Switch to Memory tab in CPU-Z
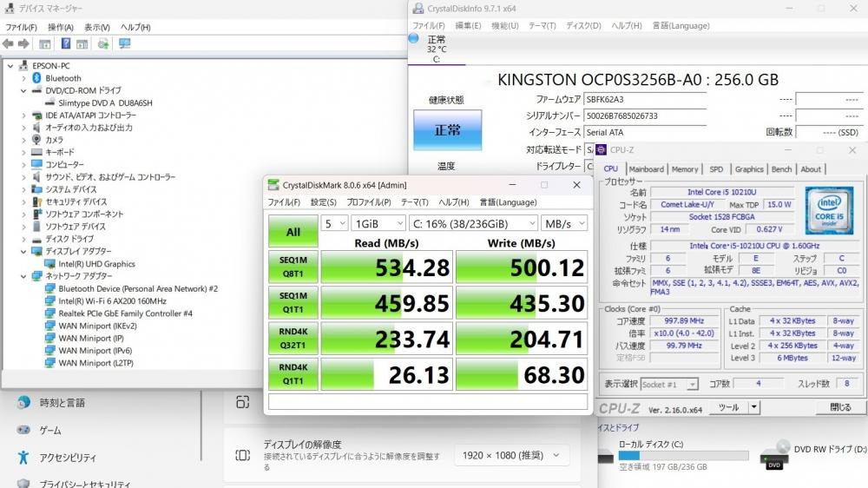The image size is (868, 488). [685, 169]
